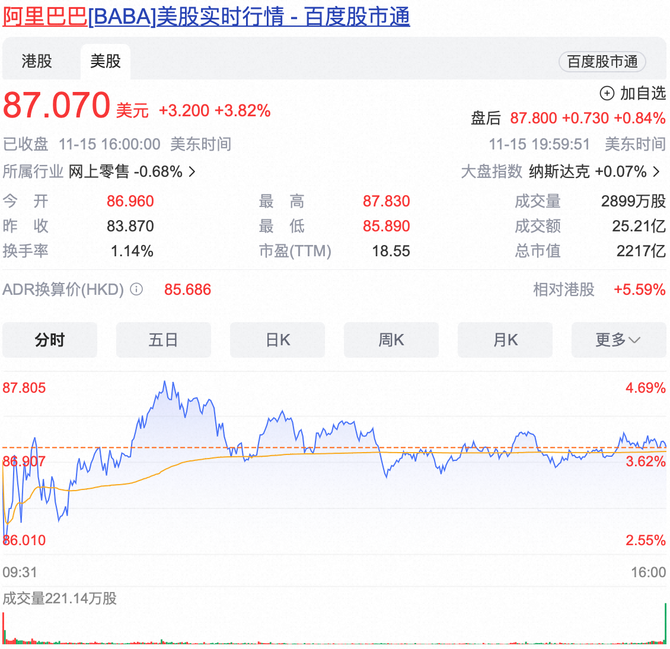Viewport: 670px width, 649px height.
Task: Switch to the 五日 chart tab
Action: point(163,340)
